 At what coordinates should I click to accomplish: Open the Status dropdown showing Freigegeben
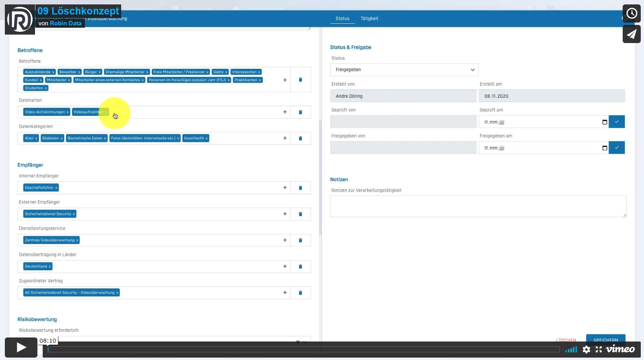click(404, 70)
